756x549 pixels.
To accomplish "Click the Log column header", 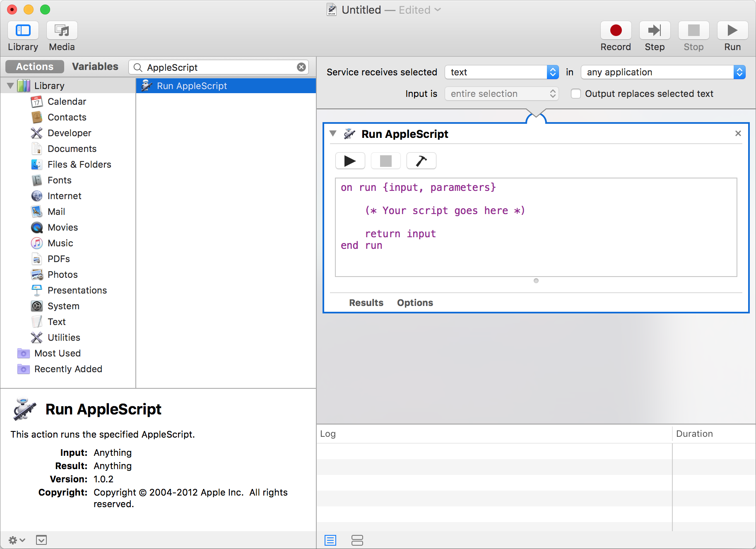I will click(494, 433).
